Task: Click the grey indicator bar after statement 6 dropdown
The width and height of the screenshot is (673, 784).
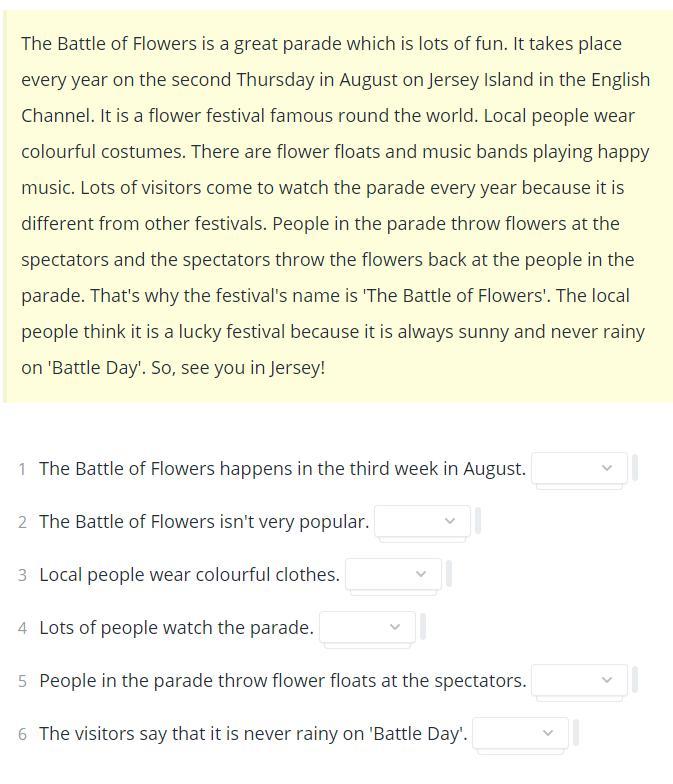Action: pyautogui.click(x=576, y=733)
